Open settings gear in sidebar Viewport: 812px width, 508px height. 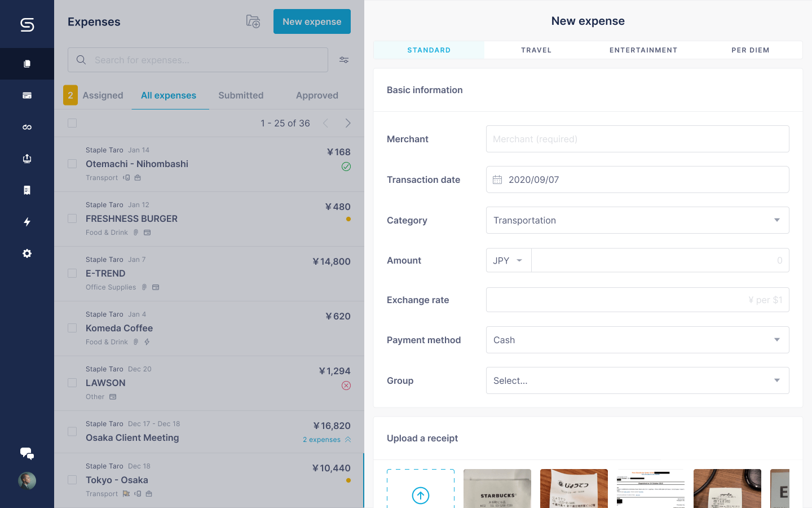click(x=27, y=253)
